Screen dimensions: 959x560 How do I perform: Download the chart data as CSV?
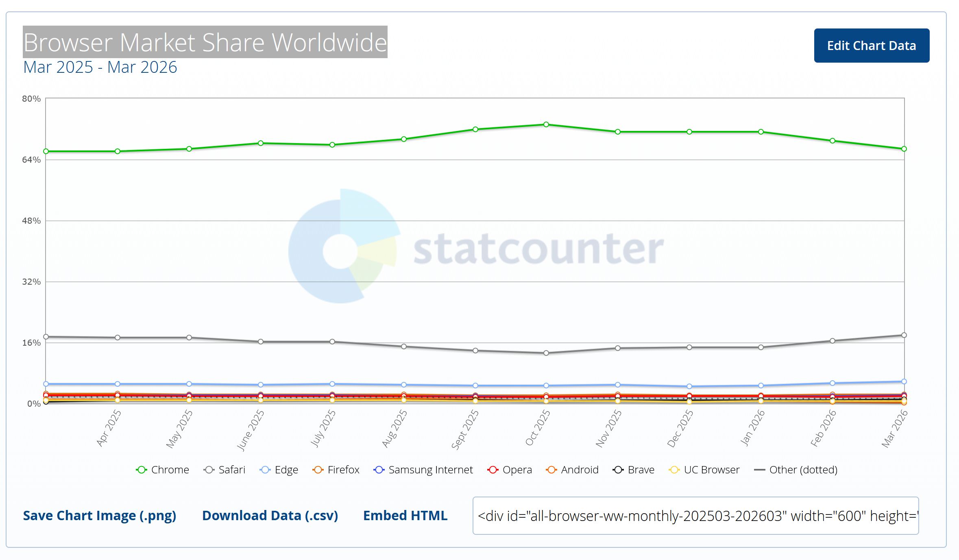pyautogui.click(x=270, y=515)
